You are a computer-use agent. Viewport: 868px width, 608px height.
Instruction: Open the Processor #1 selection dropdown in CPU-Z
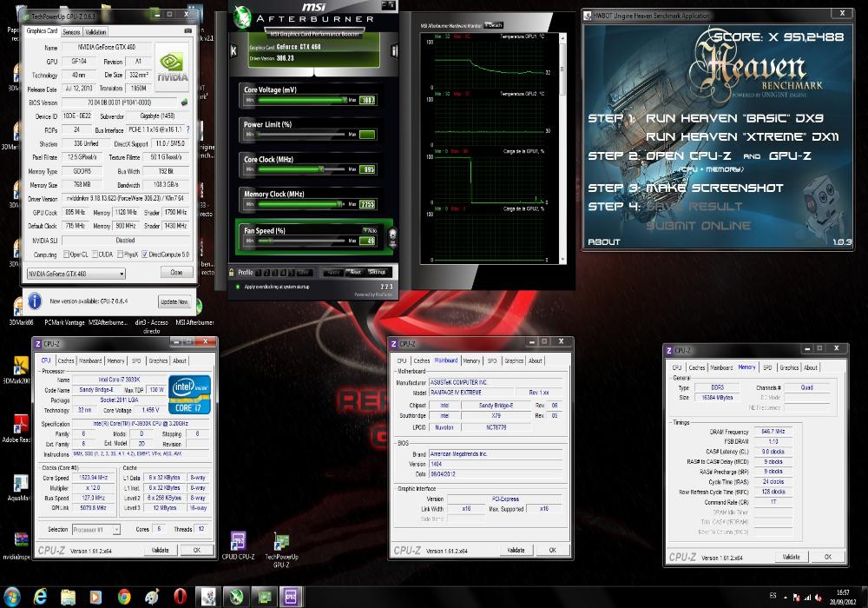(96, 530)
